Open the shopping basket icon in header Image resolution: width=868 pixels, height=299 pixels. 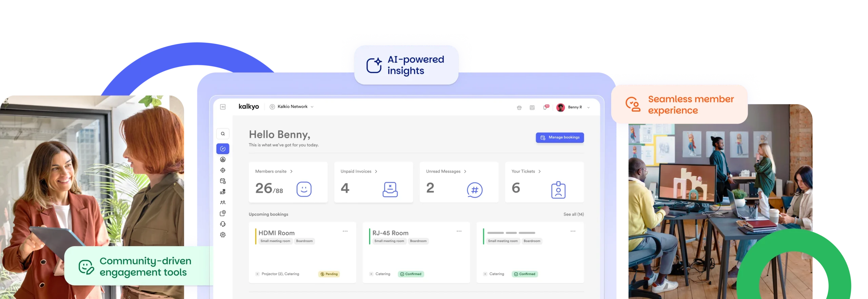519,107
